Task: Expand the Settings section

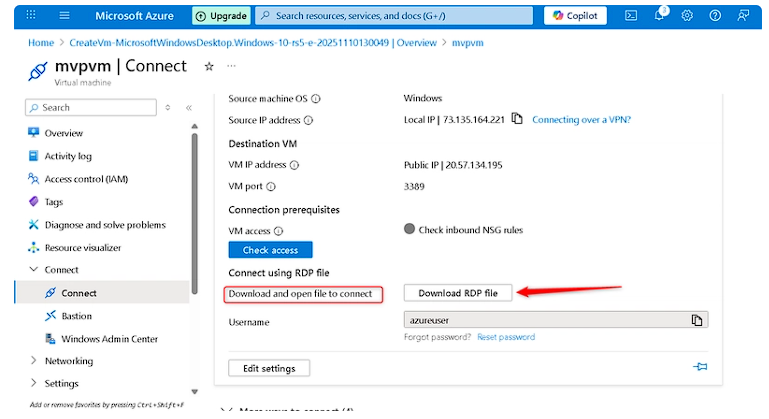Action: (x=35, y=383)
